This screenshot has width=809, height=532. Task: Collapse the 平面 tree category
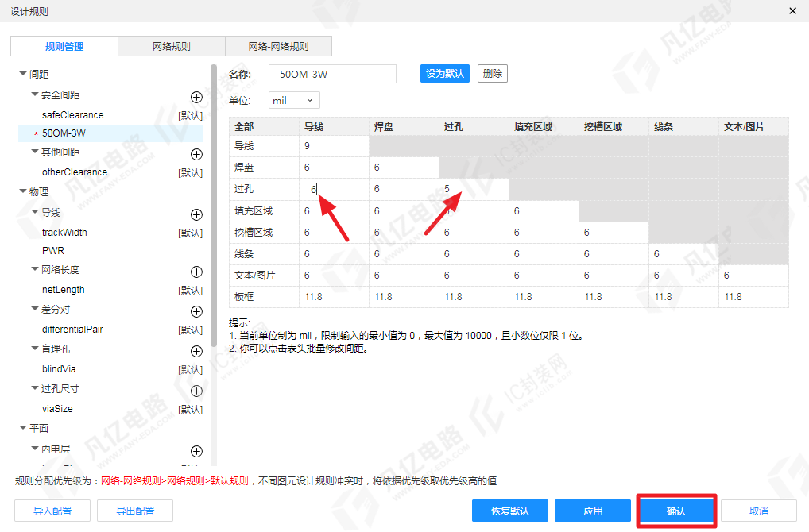23,428
